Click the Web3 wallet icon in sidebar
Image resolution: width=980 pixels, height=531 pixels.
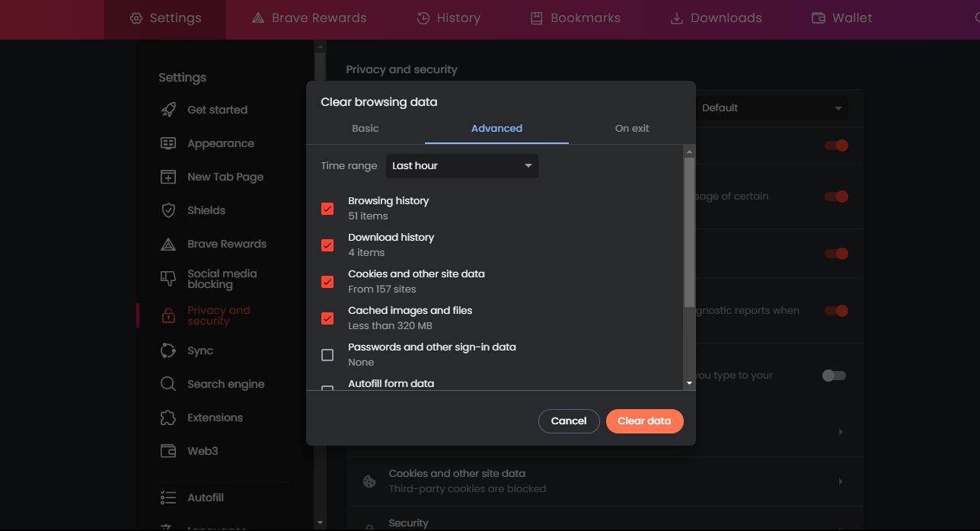point(168,451)
